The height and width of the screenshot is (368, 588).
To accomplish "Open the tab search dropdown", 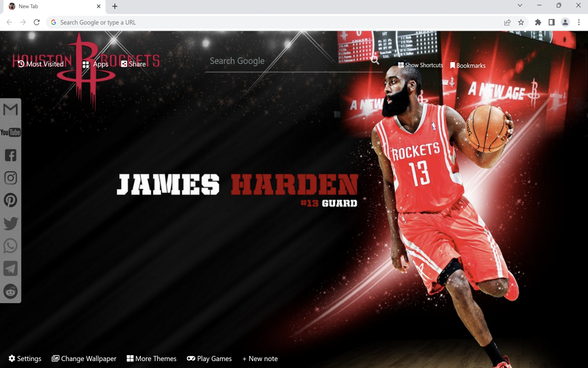I will [520, 6].
